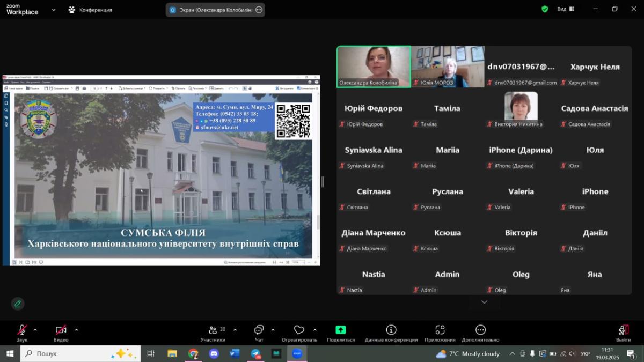Open the Zoom Workplace dropdown chevron
The image size is (644, 362).
tap(54, 10)
